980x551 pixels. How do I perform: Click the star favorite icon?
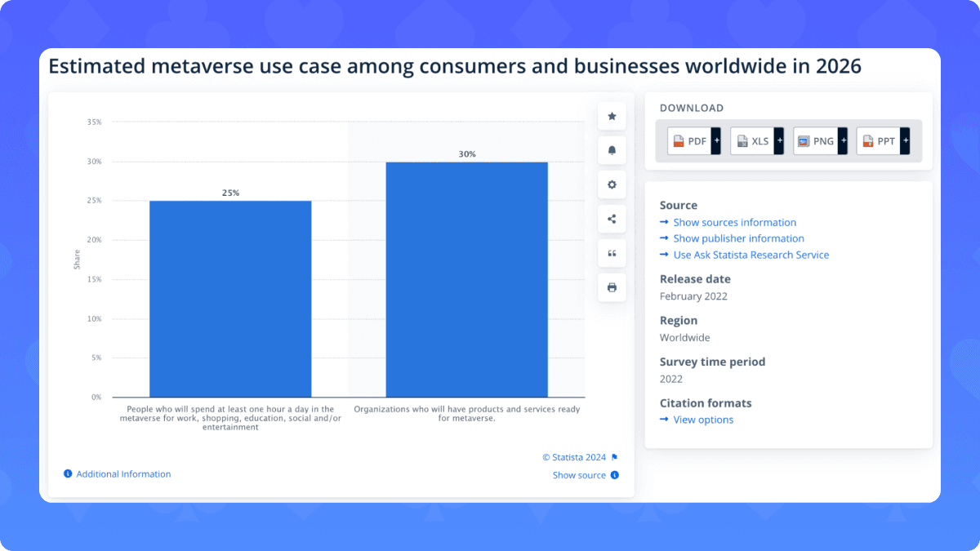point(612,116)
